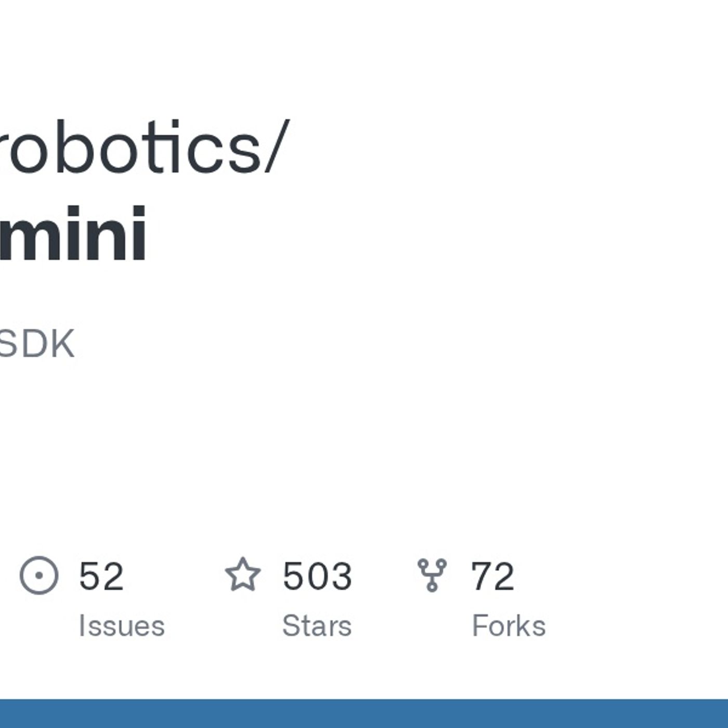728x728 pixels.
Task: Click the digit 3 in 503
Action: [341, 576]
